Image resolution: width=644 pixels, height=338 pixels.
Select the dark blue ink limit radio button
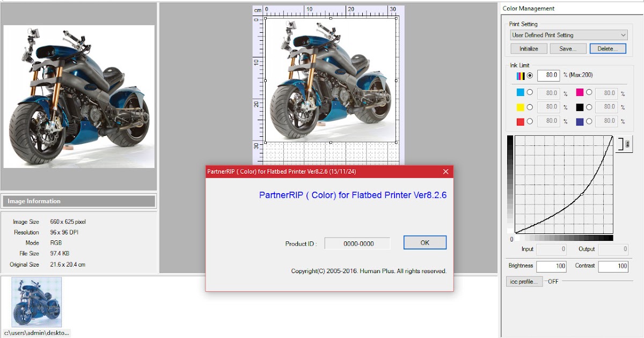click(x=589, y=121)
